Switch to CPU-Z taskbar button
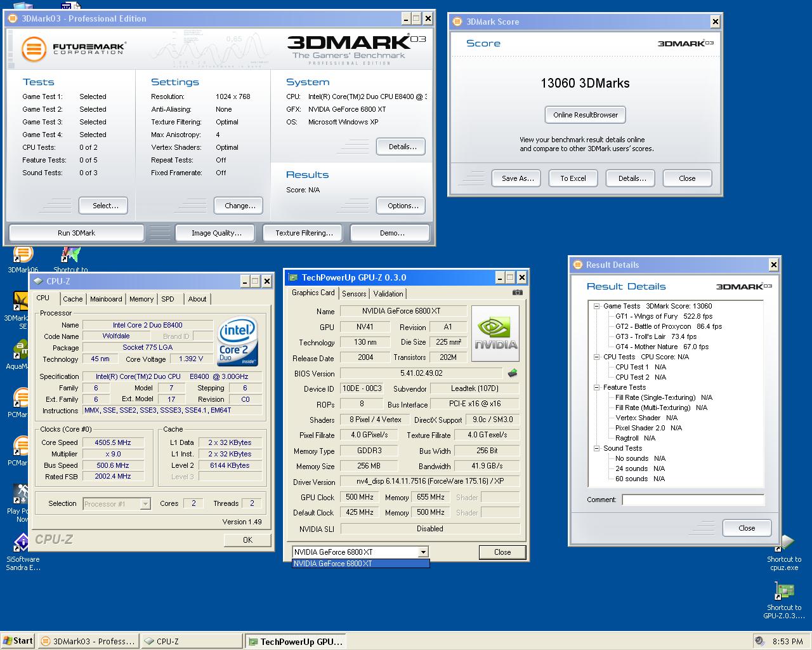Image resolution: width=812 pixels, height=650 pixels. pos(191,641)
